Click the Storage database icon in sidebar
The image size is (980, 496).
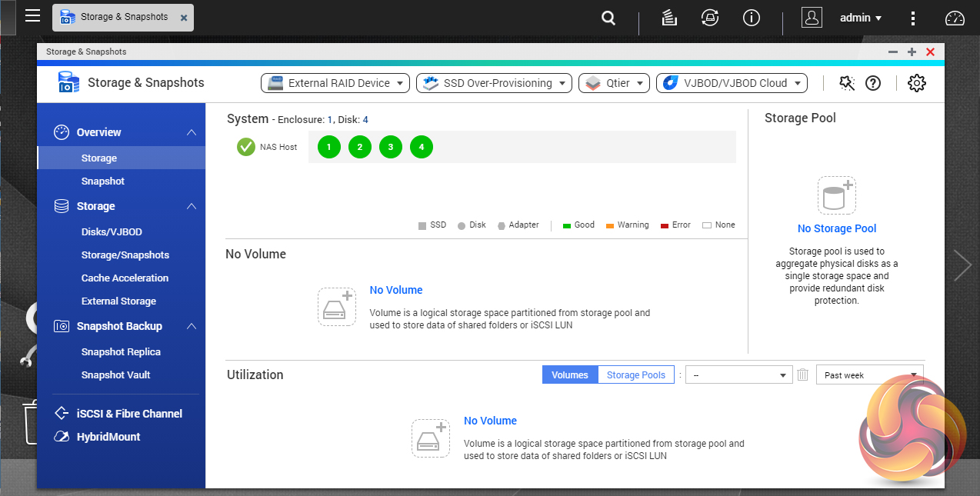(x=62, y=206)
